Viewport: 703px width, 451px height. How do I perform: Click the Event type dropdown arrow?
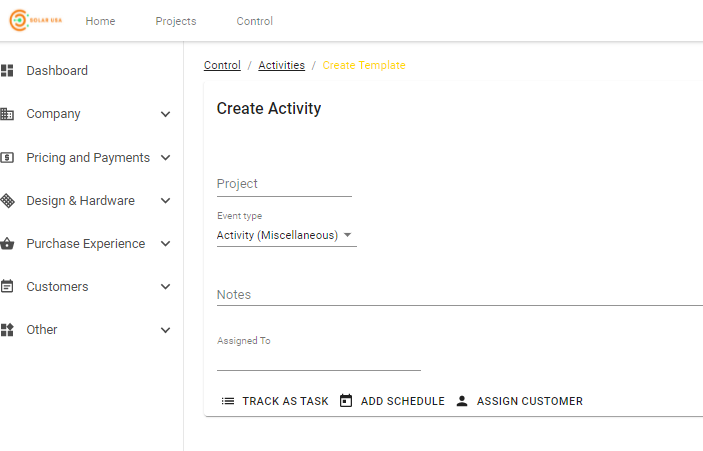[347, 235]
